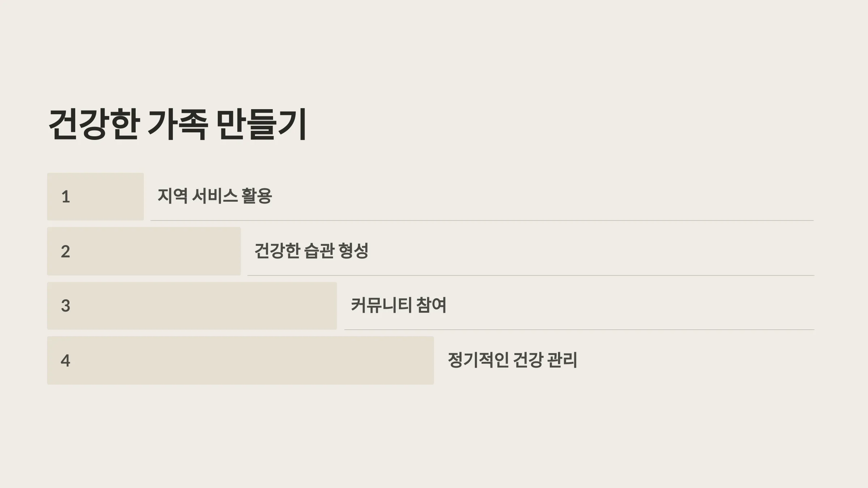868x488 pixels.
Task: Select the word 정기적인 in step four
Action: tap(478, 360)
